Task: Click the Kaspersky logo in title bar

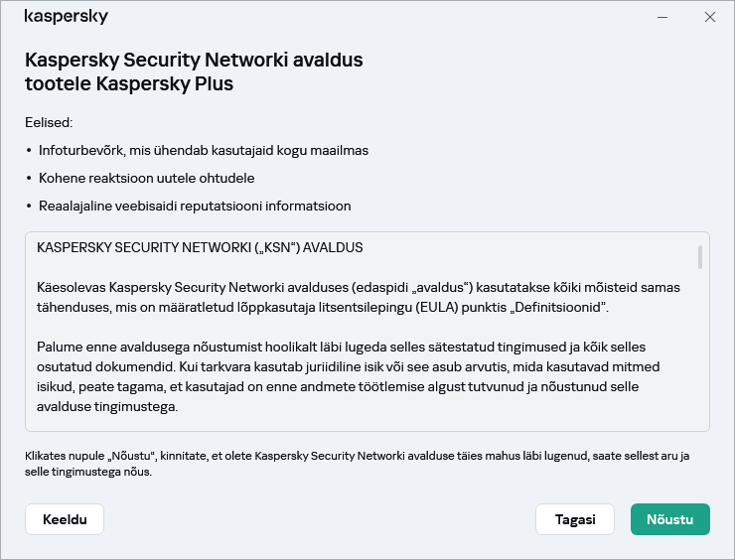Action: pos(66,17)
